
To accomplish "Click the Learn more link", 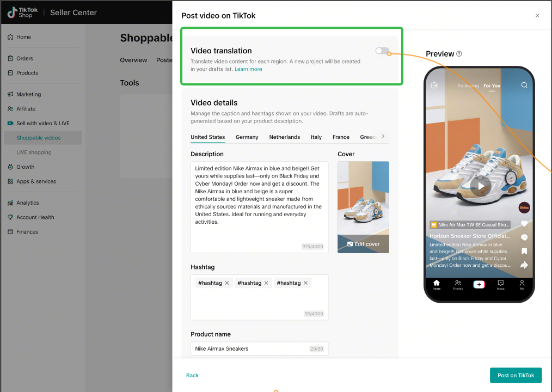I will click(248, 69).
